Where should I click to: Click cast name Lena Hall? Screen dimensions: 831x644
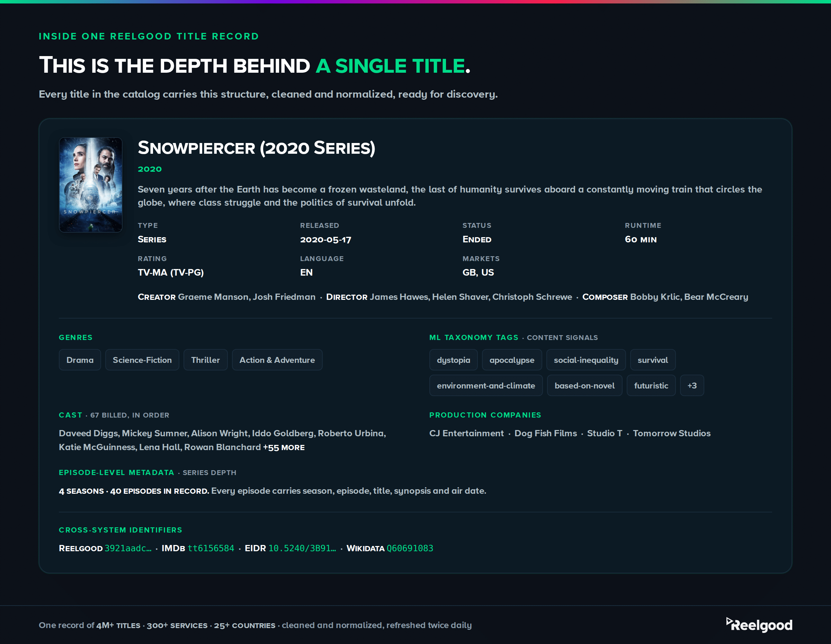click(160, 447)
